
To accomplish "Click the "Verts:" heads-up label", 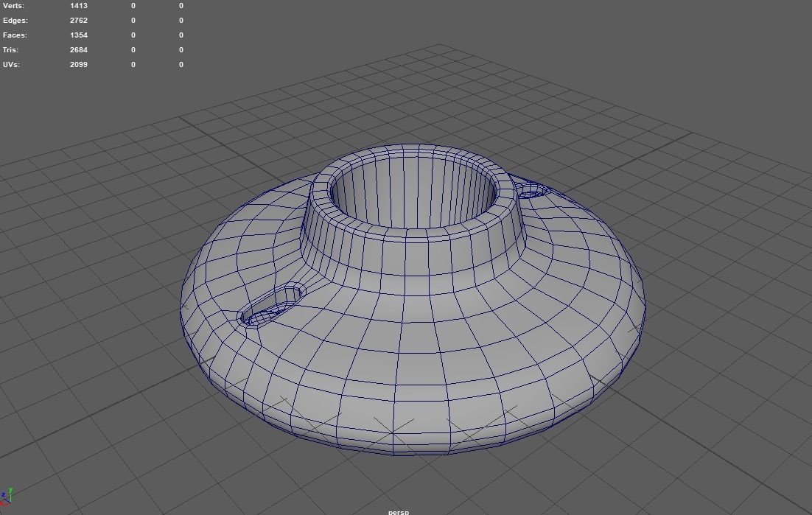I will point(13,6).
